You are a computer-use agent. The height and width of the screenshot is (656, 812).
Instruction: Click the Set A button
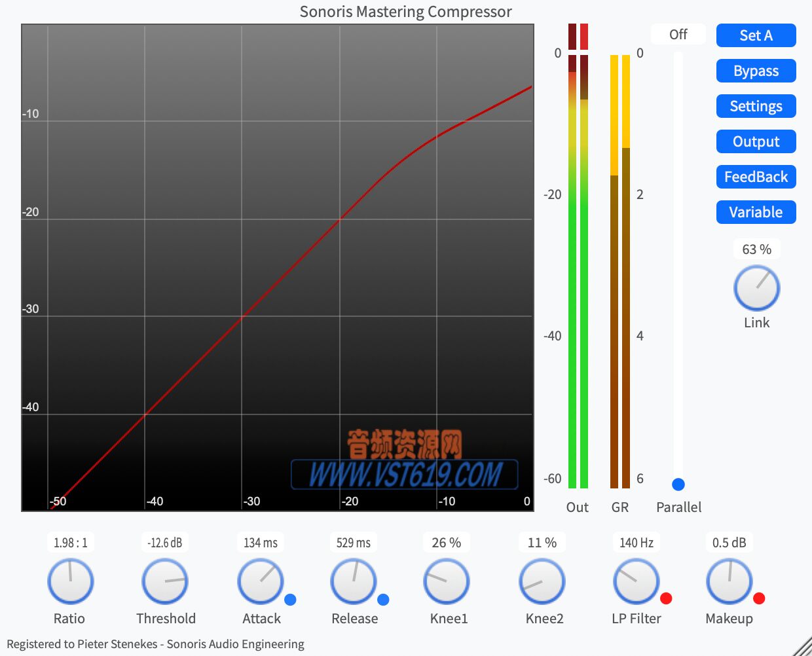(756, 35)
